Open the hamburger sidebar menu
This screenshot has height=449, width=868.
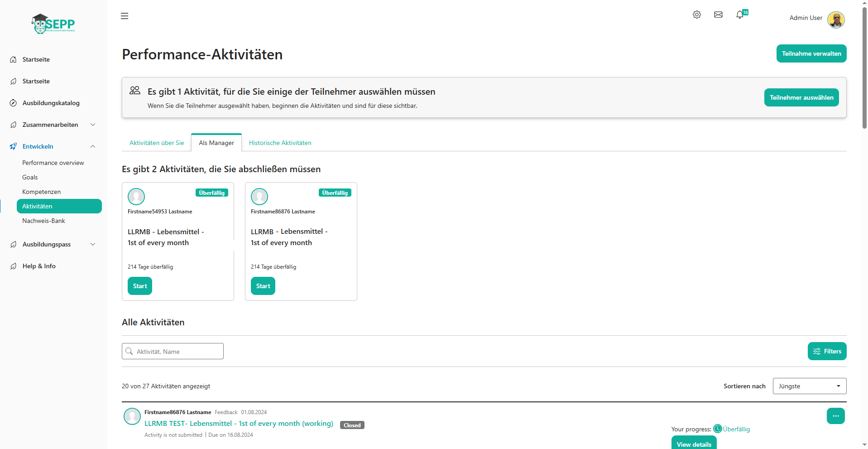[x=125, y=16]
